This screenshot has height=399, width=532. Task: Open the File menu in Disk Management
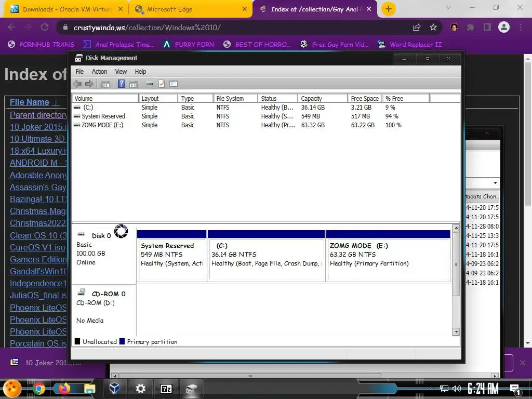(x=79, y=72)
